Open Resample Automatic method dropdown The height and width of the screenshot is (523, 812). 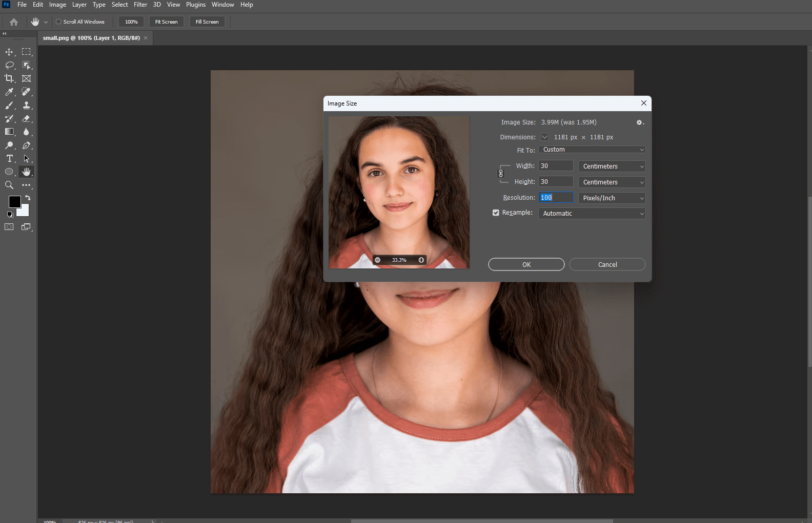click(592, 214)
